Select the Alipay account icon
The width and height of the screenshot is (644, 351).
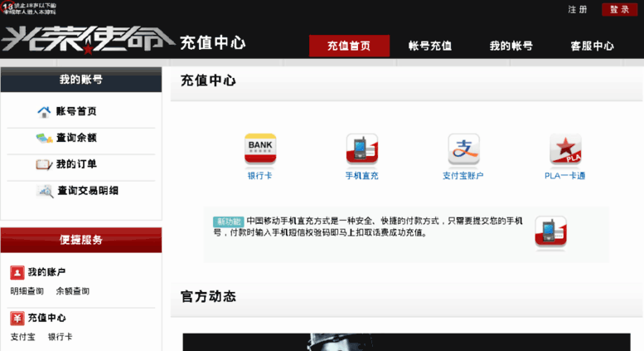(463, 149)
